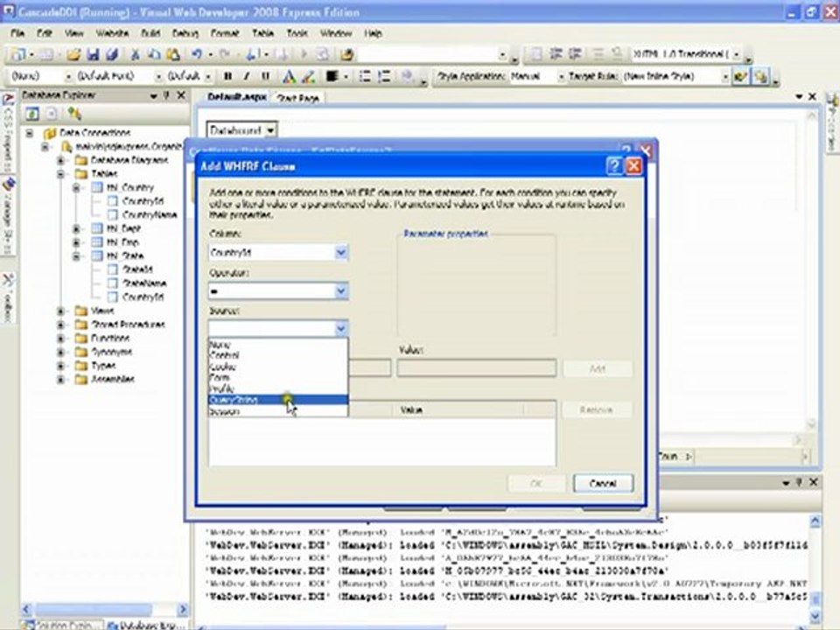The width and height of the screenshot is (840, 630).
Task: Collapse the Data Connections root node
Action: [x=30, y=132]
